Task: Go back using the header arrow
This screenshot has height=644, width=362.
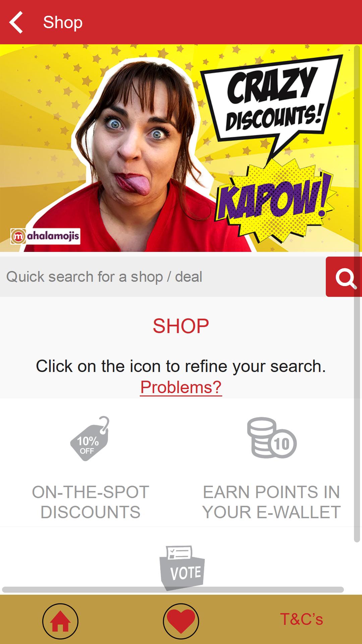Action: tap(16, 22)
